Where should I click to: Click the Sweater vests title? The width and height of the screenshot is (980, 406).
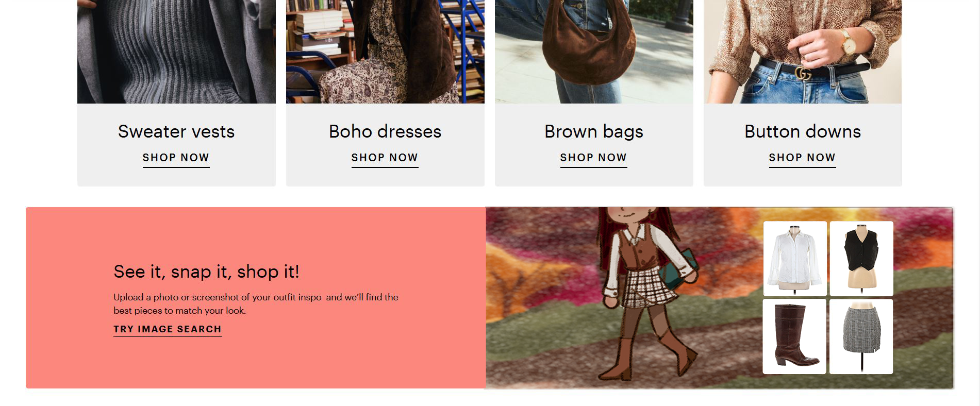coord(176,131)
